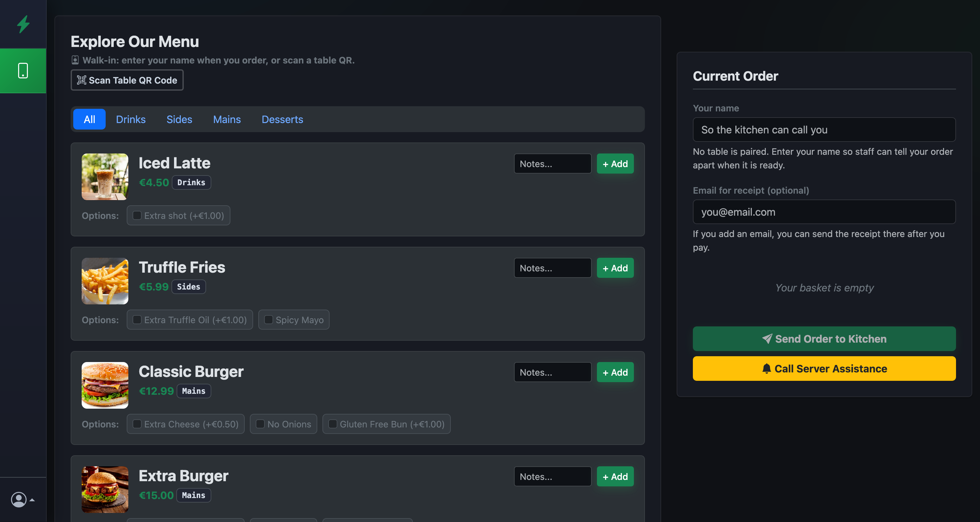The height and width of the screenshot is (522, 980).
Task: Click the Extra Burger title
Action: 183,476
